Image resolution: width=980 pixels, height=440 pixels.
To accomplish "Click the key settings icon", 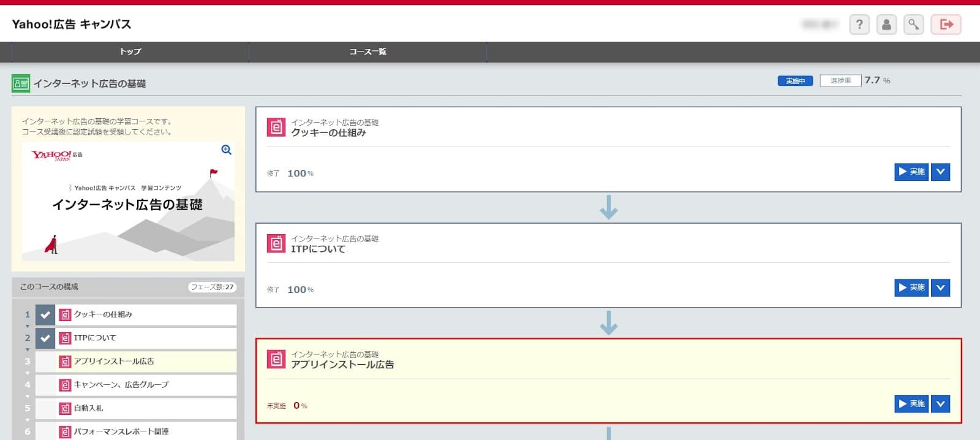I will (x=913, y=25).
